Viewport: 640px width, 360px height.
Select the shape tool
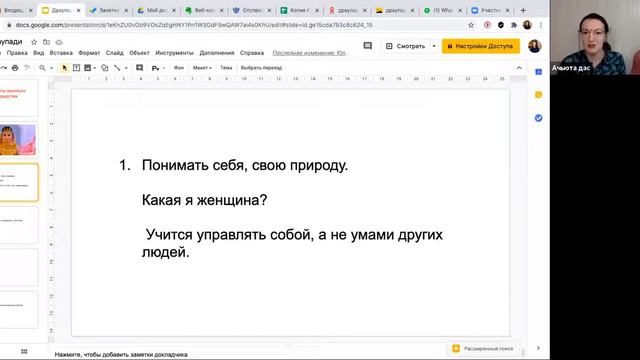[x=104, y=68]
